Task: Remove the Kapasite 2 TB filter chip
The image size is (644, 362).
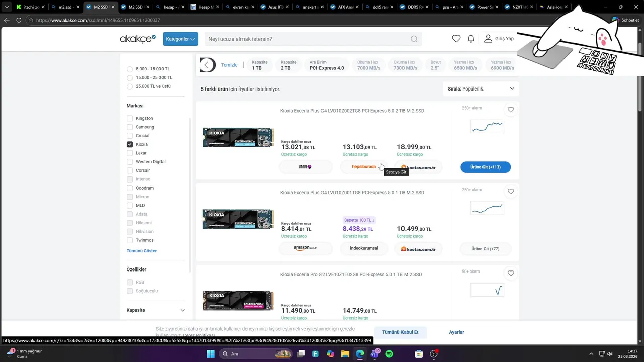Action: [288, 65]
